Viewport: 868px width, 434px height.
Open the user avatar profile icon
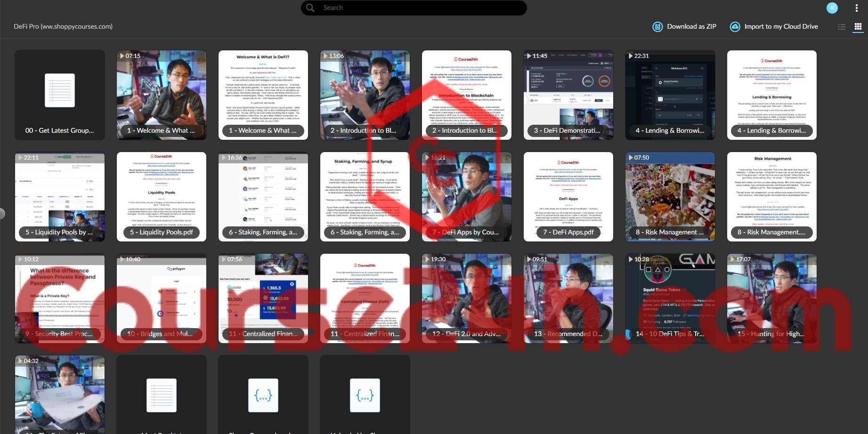(x=832, y=8)
